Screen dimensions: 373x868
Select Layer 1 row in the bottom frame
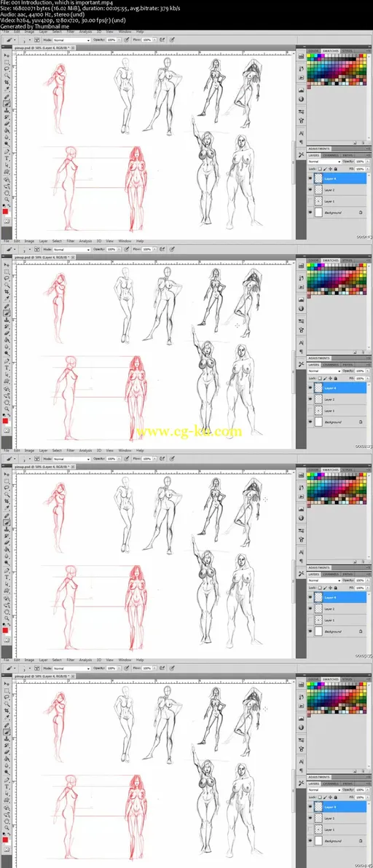[337, 830]
